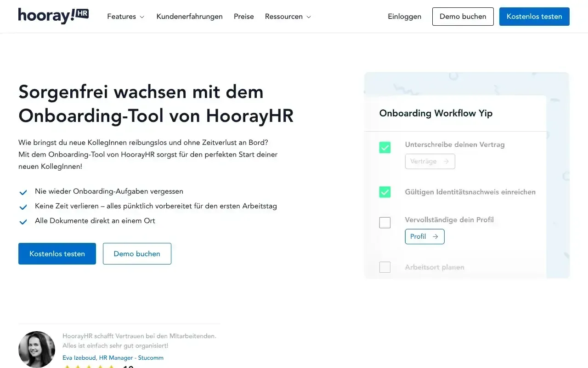Viewport: 588px width, 368px height.
Task: Check the "Arbeitsort planen" checkbox
Action: pyautogui.click(x=384, y=267)
